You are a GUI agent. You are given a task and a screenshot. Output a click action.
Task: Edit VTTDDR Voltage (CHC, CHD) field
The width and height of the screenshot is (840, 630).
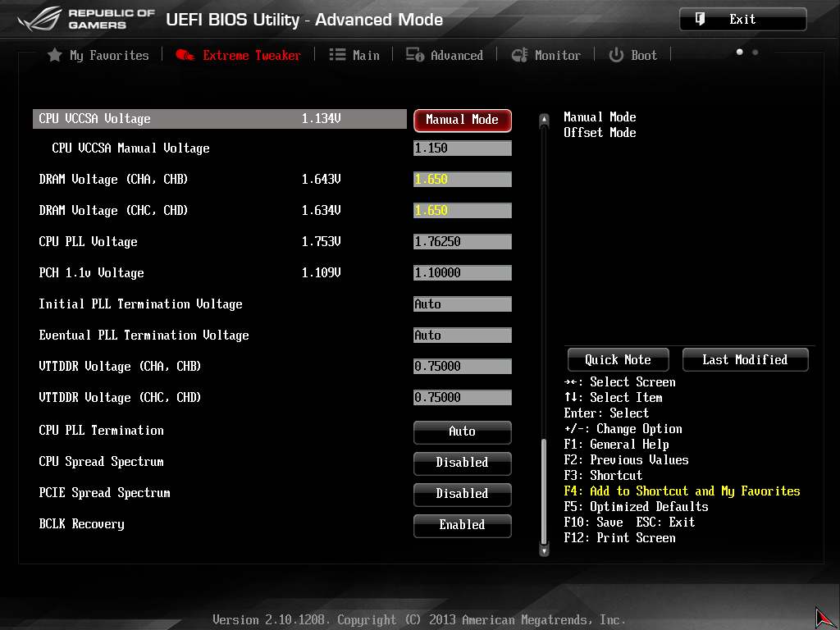coord(463,397)
